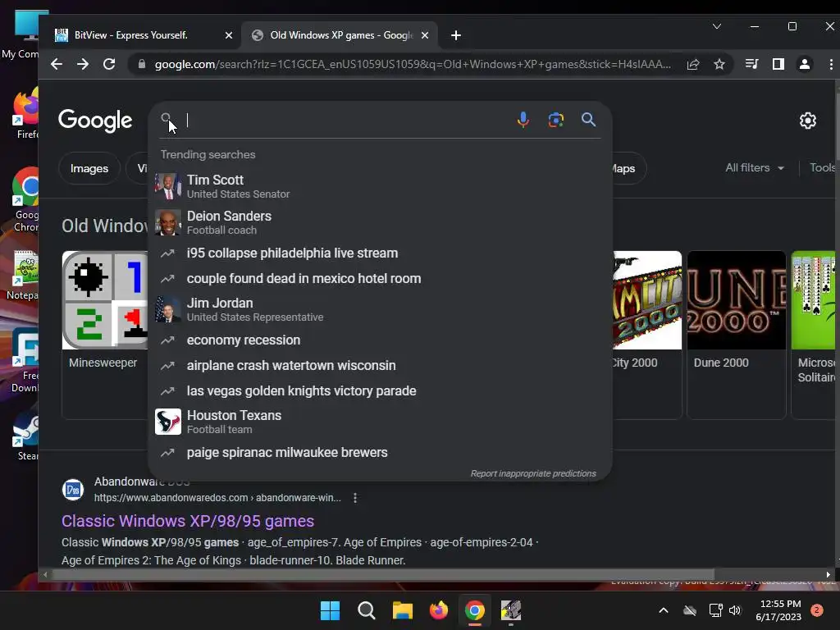This screenshot has width=840, height=630.
Task: Open the Microsoft Solitaire game card
Action: pyautogui.click(x=814, y=335)
